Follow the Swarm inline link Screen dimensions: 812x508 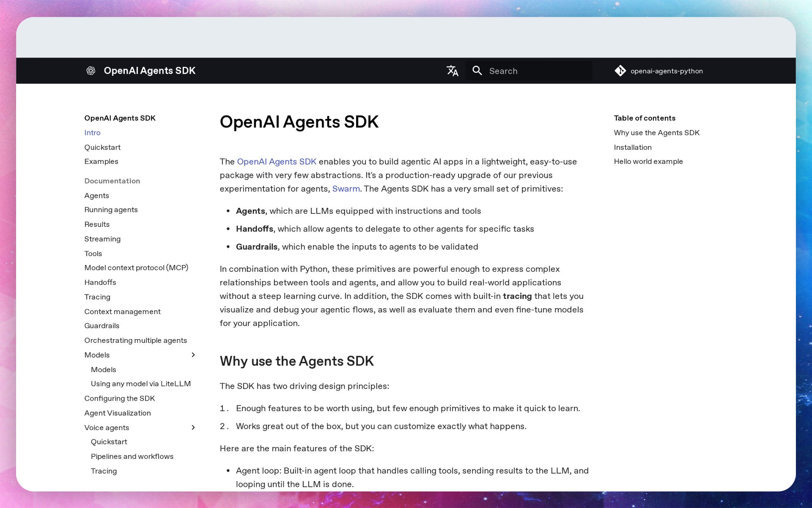click(x=346, y=188)
